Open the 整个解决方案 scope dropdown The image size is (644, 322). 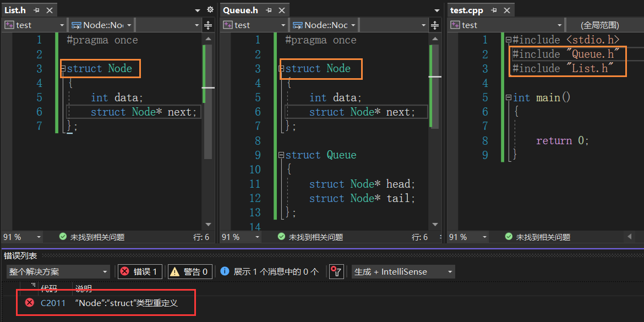point(58,271)
